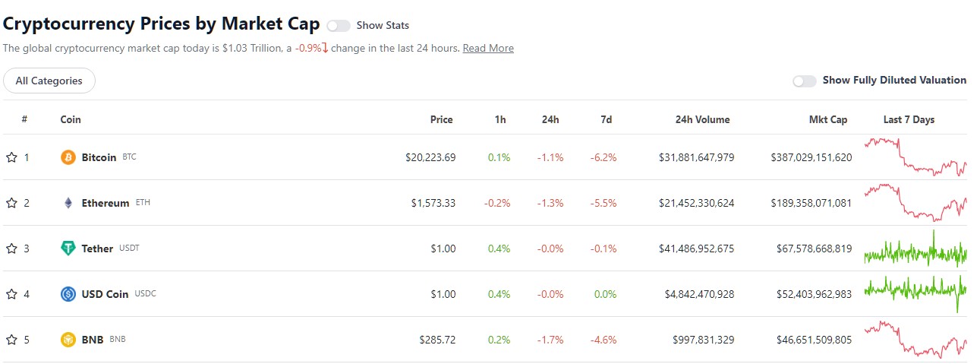This screenshot has width=980, height=364.
Task: Click the star next to Tether
Action: click(11, 248)
